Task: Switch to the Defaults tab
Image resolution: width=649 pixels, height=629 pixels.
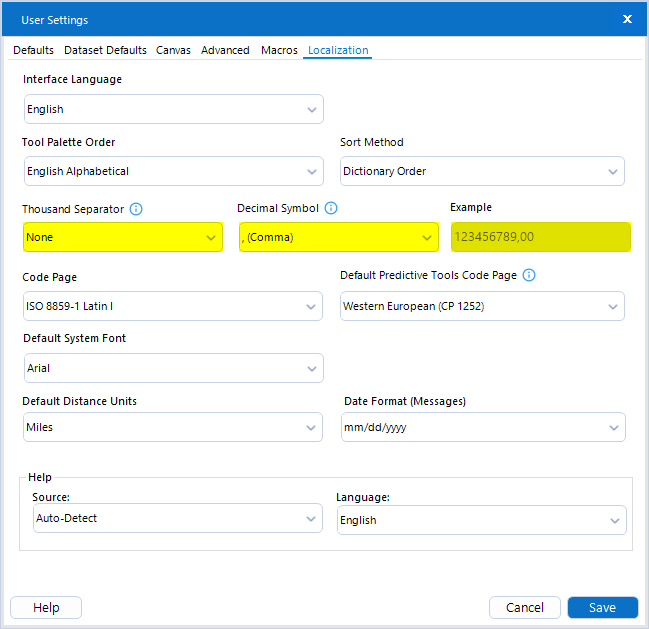Action: click(x=34, y=50)
